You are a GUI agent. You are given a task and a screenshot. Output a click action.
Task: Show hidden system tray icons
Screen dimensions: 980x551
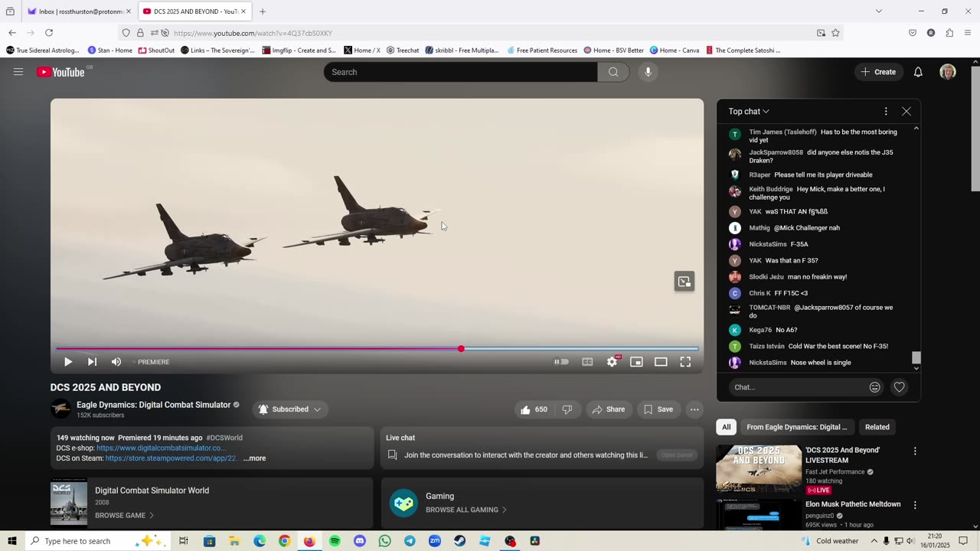pyautogui.click(x=874, y=541)
